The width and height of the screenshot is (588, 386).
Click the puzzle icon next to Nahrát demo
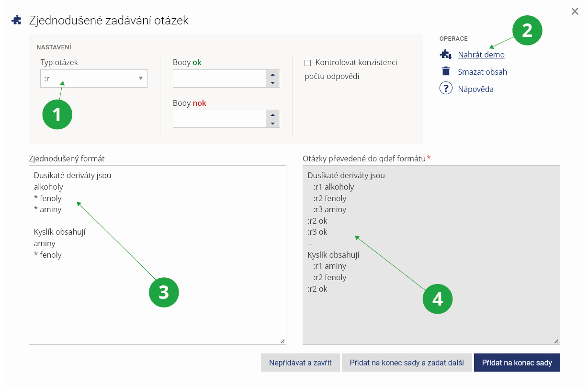(446, 55)
